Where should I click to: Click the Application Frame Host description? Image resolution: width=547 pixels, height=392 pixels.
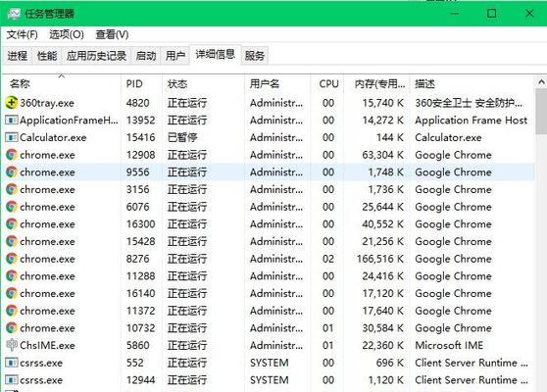pyautogui.click(x=472, y=121)
